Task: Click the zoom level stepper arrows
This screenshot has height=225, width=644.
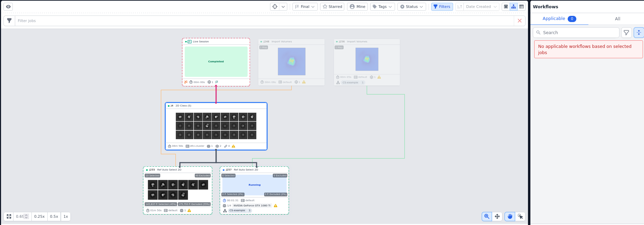Action: pos(26,216)
